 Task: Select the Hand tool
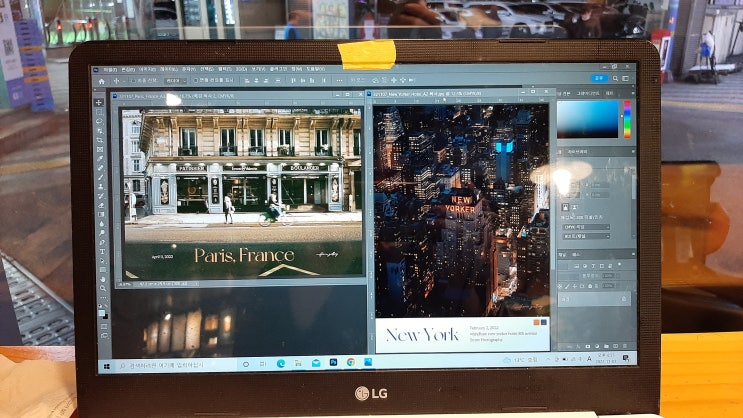click(x=103, y=279)
